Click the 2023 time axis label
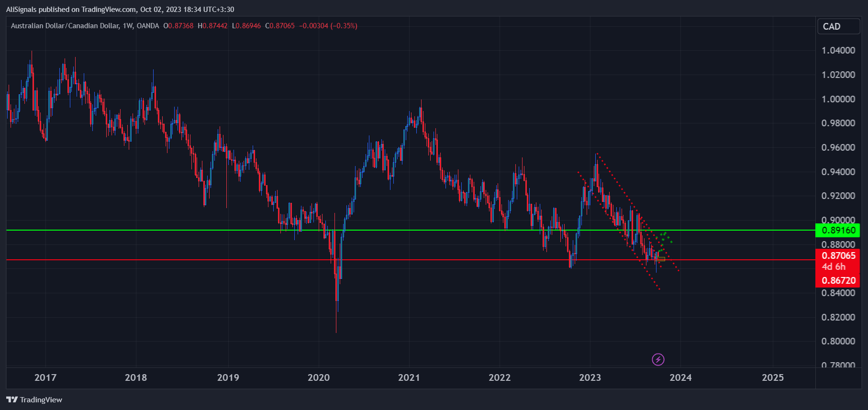 click(x=590, y=377)
